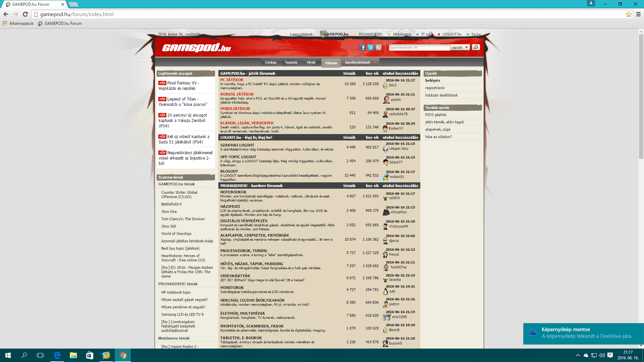Open listázási beállítások option
Viewport: 644px width, 362px height.
point(441,95)
